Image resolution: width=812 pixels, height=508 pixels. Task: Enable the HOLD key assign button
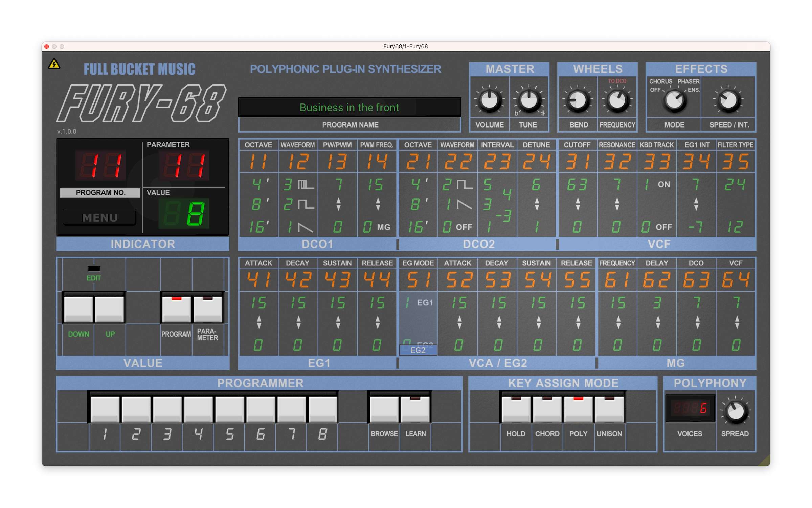(516, 409)
